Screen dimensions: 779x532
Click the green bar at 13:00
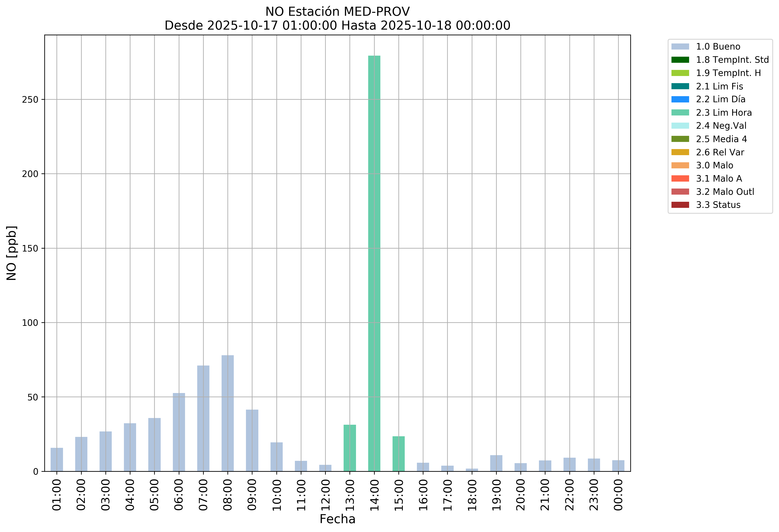point(350,448)
